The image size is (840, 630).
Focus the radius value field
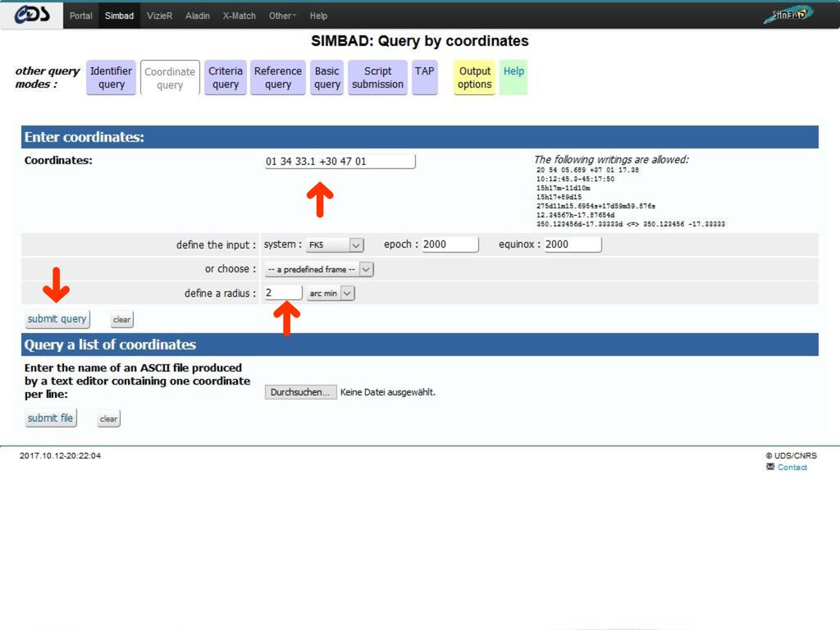pyautogui.click(x=283, y=293)
